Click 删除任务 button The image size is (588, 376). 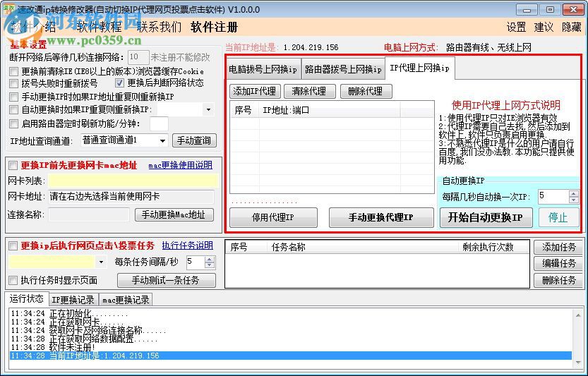pos(558,280)
